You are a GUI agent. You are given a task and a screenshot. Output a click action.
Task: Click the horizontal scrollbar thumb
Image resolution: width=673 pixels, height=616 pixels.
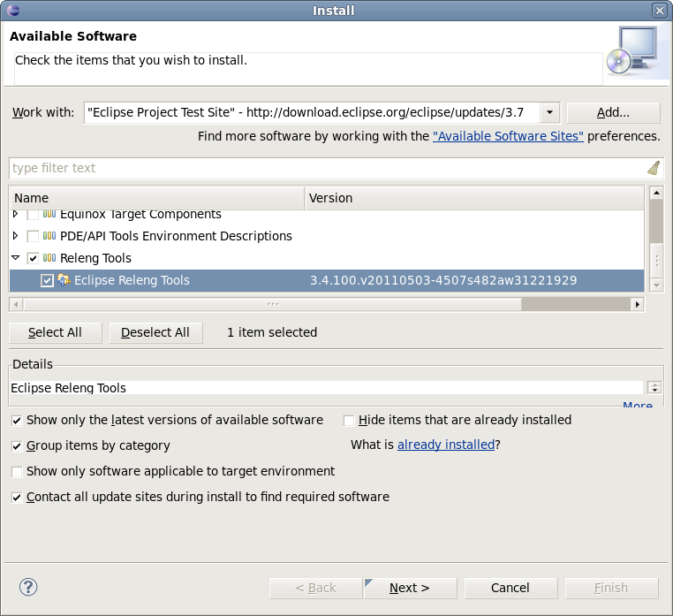[273, 305]
